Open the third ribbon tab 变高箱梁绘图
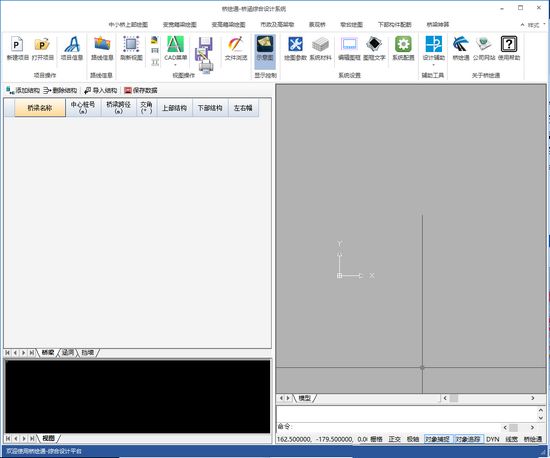This screenshot has width=550, height=458. [x=228, y=25]
